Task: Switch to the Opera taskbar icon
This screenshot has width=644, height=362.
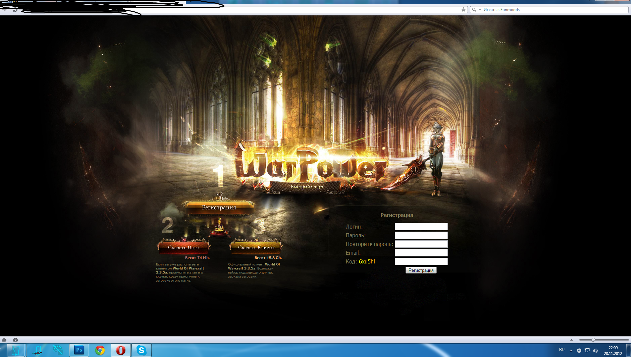Action: pos(121,350)
